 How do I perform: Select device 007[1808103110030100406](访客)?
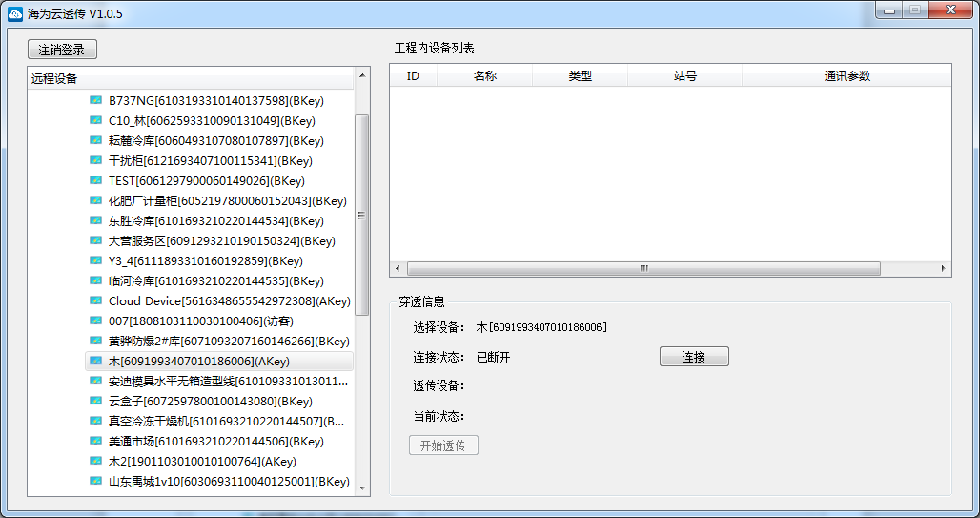coord(200,321)
